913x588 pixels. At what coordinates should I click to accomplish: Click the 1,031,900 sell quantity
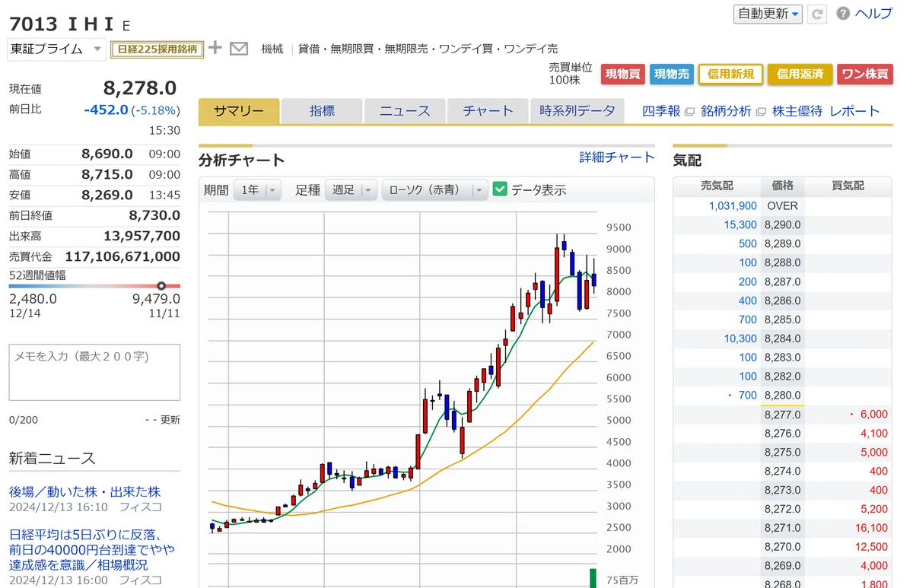pos(733,206)
